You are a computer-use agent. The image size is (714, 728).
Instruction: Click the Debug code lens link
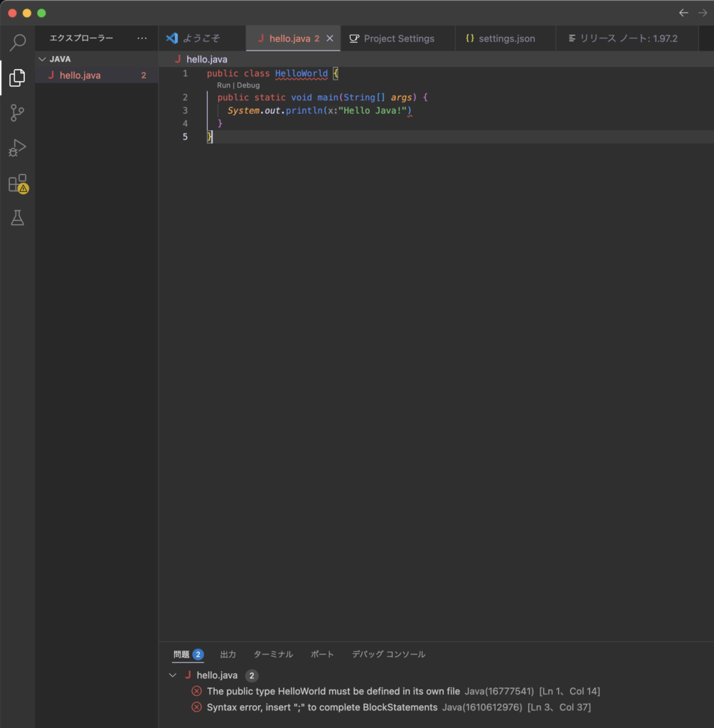coord(248,85)
